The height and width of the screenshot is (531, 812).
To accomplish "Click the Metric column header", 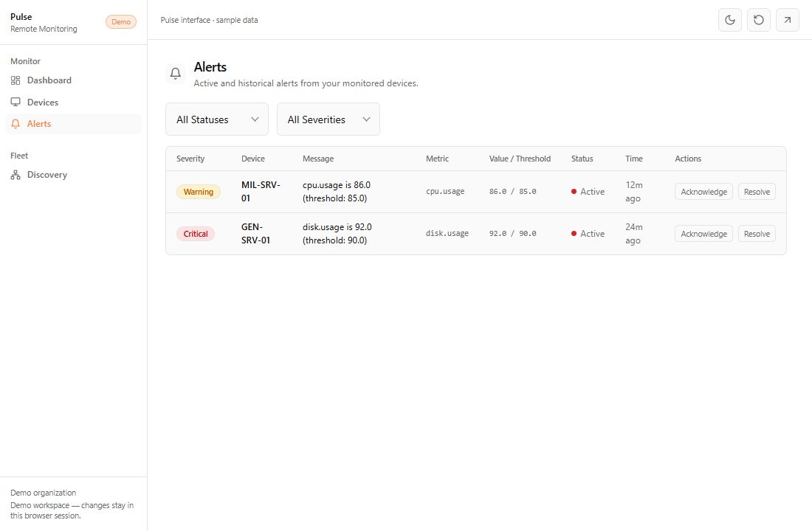I will coord(437,159).
